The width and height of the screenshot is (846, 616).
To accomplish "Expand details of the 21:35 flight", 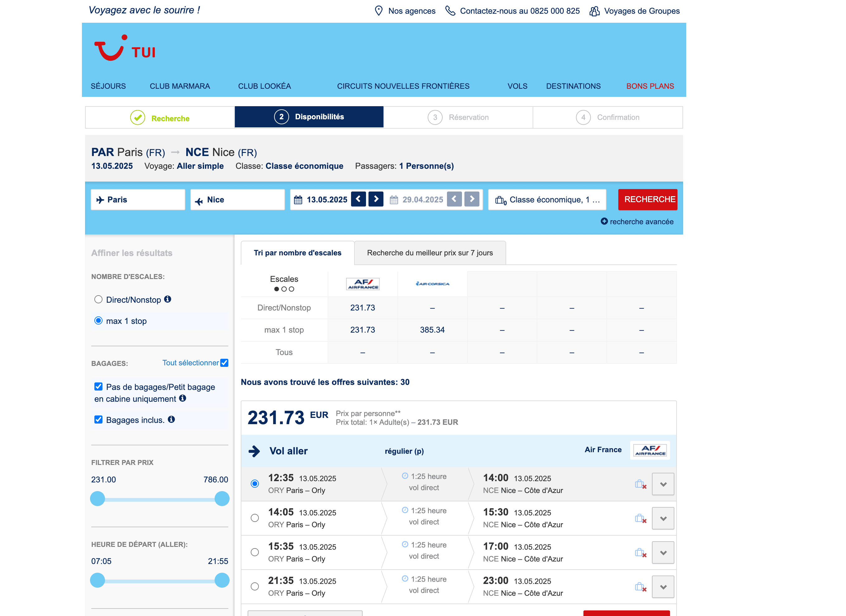I will point(663,587).
